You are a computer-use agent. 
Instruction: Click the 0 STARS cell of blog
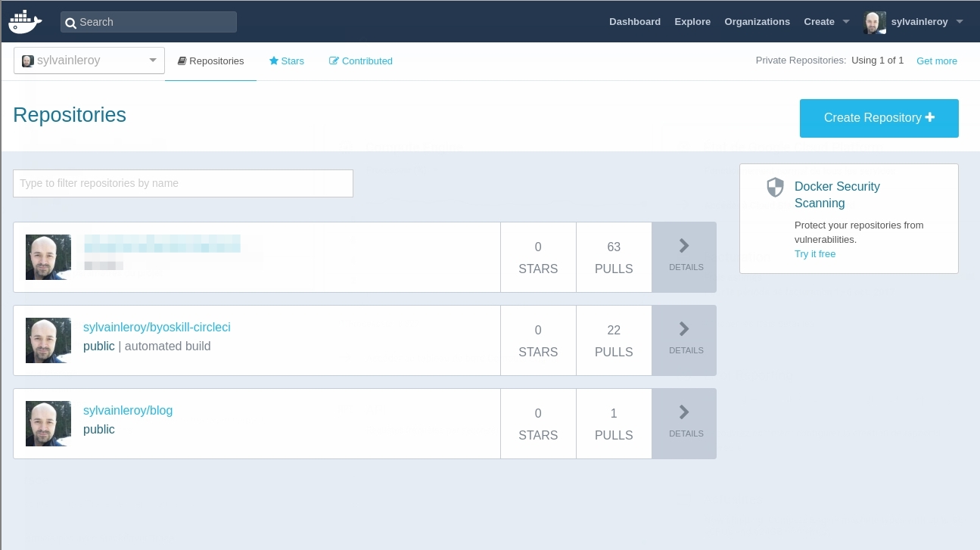click(538, 424)
